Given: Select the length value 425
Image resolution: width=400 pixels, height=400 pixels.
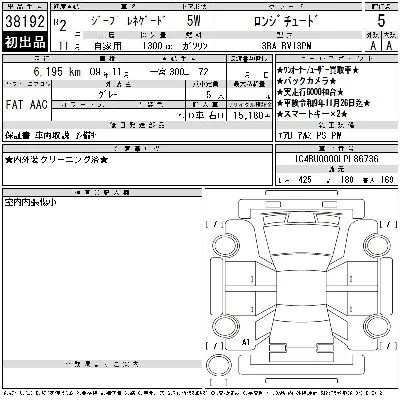Looking at the screenshot, I should 305,180.
